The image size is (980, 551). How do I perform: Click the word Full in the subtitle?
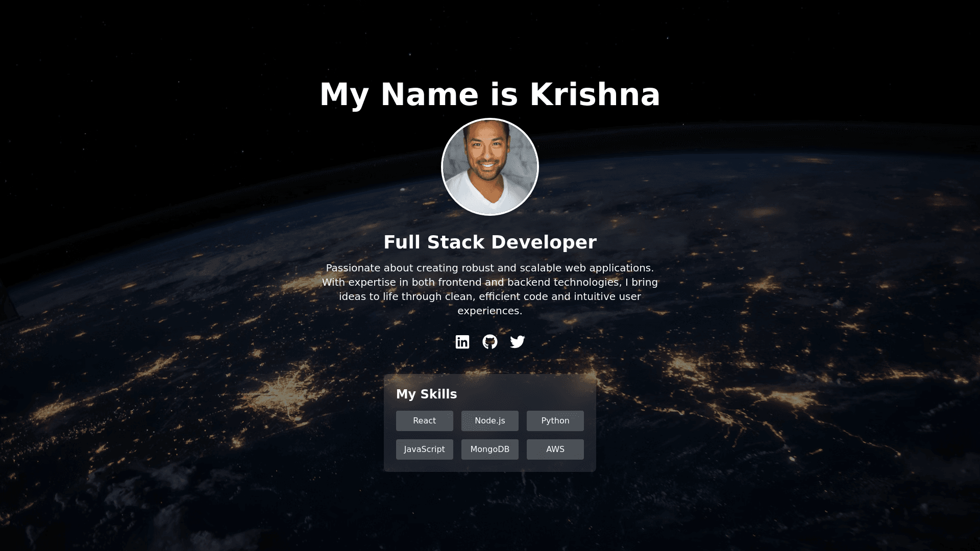pos(403,242)
